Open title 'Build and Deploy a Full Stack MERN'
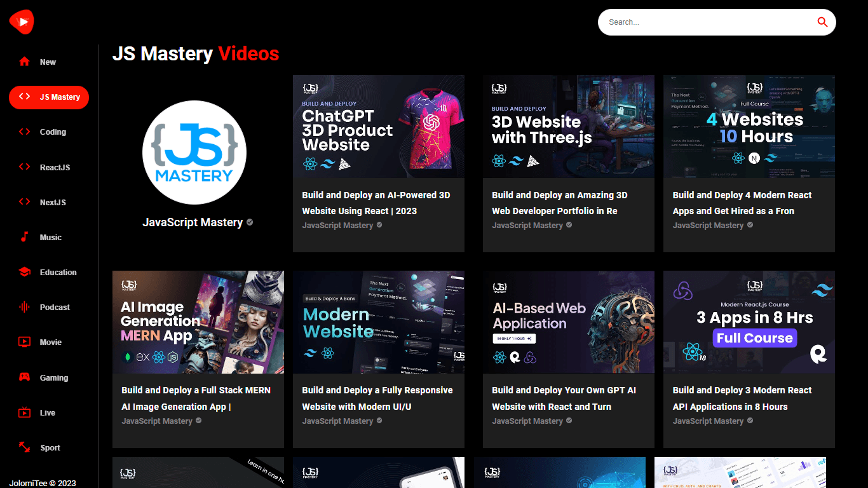Screen dimensions: 868x488 (196, 398)
